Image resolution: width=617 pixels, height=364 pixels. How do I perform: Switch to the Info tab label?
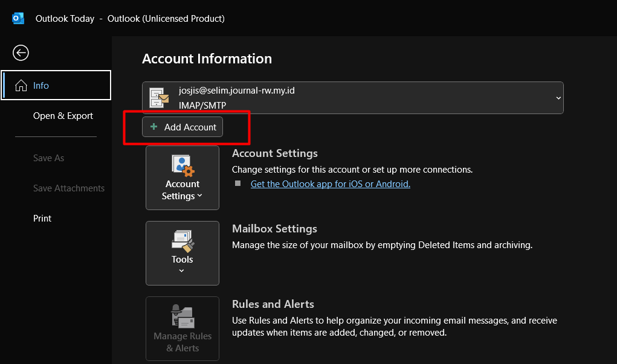41,86
